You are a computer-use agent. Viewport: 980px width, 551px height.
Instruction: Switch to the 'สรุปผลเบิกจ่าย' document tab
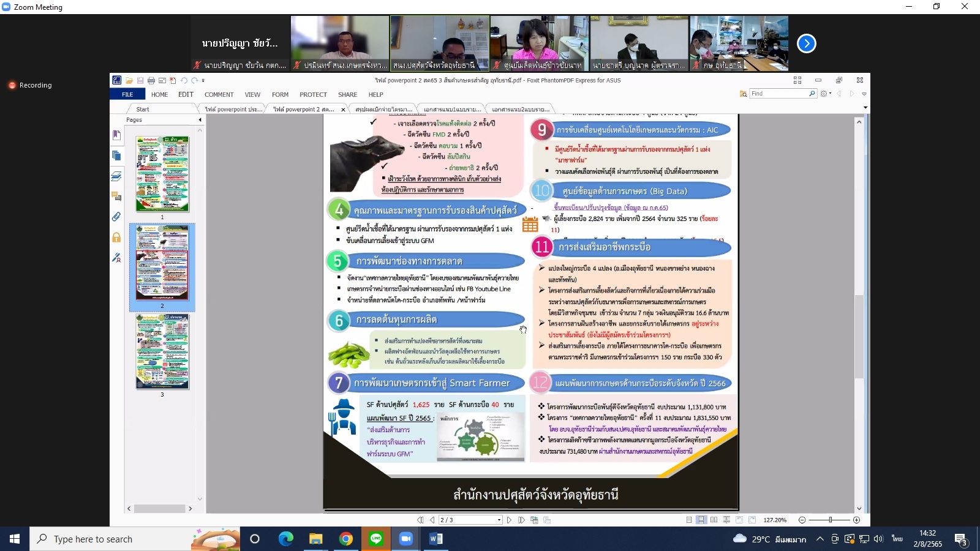pyautogui.click(x=383, y=109)
